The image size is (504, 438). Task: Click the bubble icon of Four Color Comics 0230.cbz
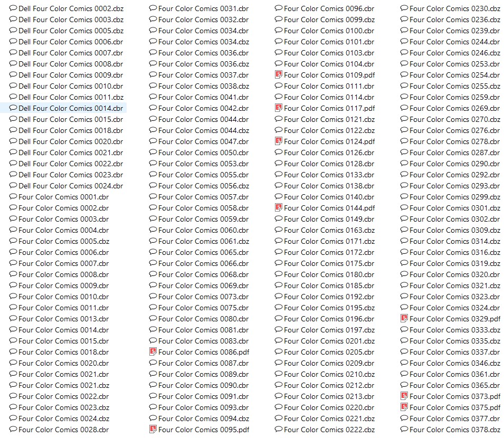tap(404, 8)
